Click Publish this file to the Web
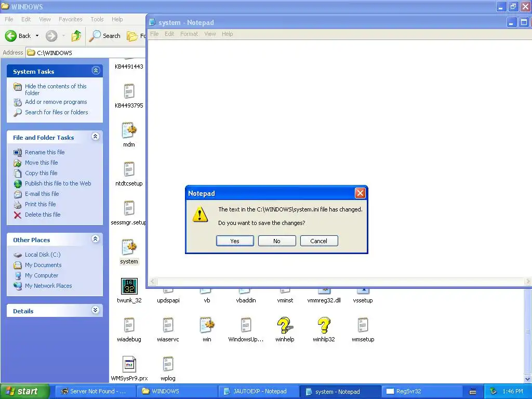Viewport: 532px width, 399px height. pos(58,183)
